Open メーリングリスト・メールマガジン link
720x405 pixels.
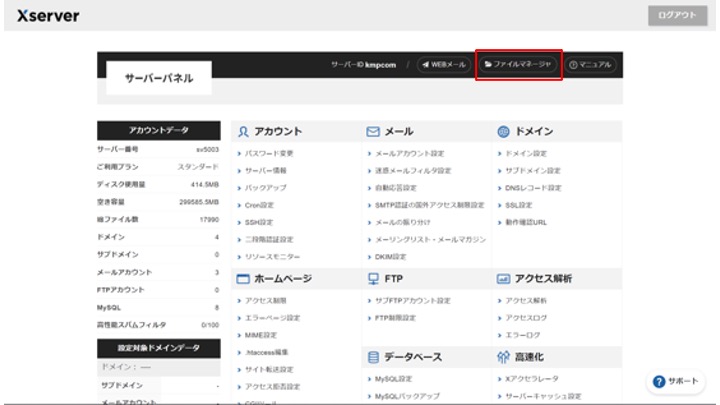pyautogui.click(x=430, y=239)
